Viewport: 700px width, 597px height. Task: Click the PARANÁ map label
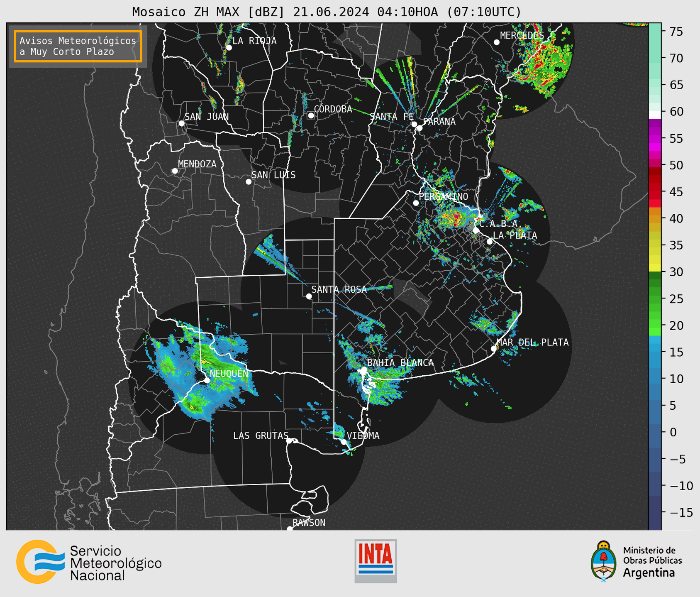(x=439, y=121)
